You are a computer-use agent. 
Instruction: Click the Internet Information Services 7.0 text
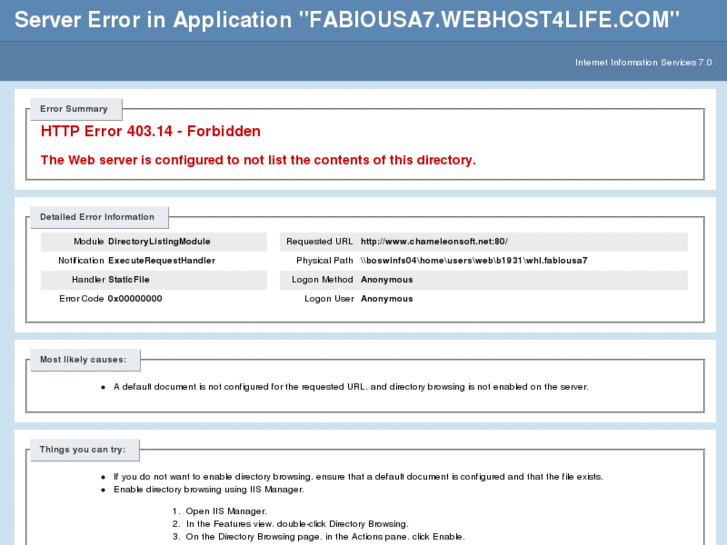click(643, 62)
